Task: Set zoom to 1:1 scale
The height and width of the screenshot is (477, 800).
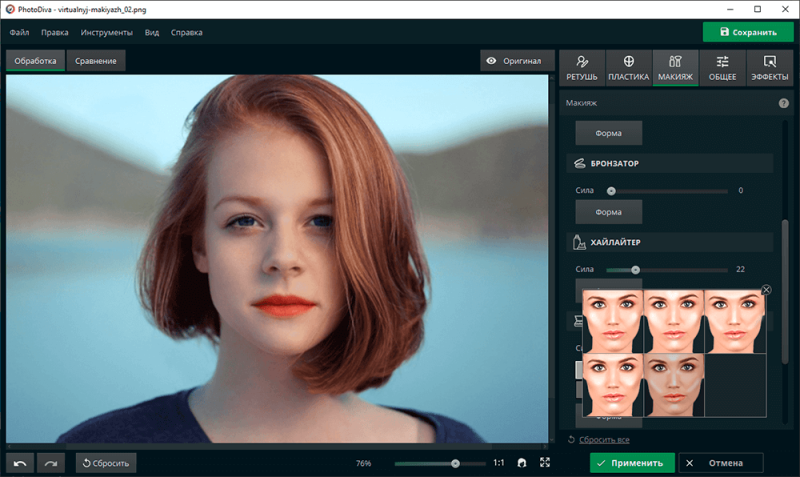Action: click(499, 463)
